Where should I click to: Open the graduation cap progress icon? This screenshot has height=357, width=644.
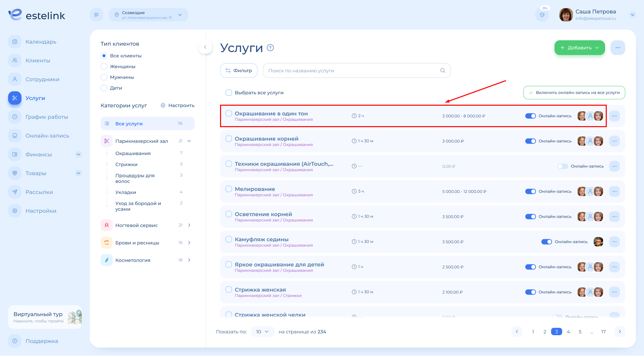542,15
